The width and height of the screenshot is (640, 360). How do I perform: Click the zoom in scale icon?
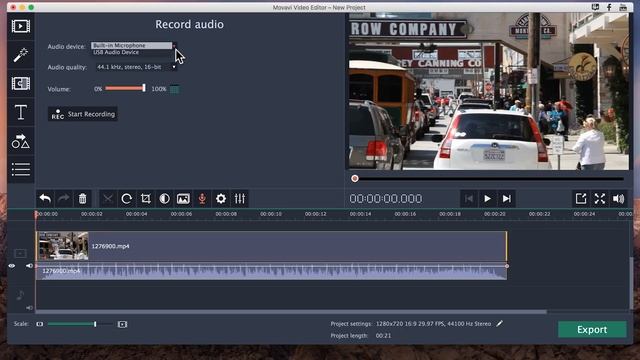click(x=122, y=324)
